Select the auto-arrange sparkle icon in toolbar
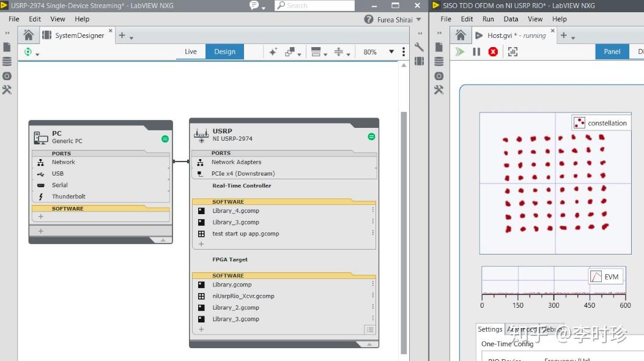The height and width of the screenshot is (361, 644). coord(273,51)
